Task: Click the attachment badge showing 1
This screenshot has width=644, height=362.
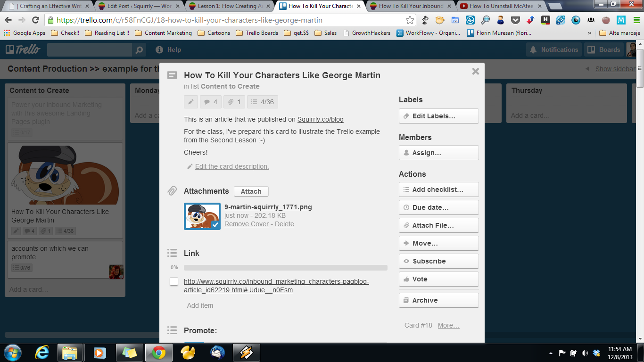Action: click(x=234, y=102)
